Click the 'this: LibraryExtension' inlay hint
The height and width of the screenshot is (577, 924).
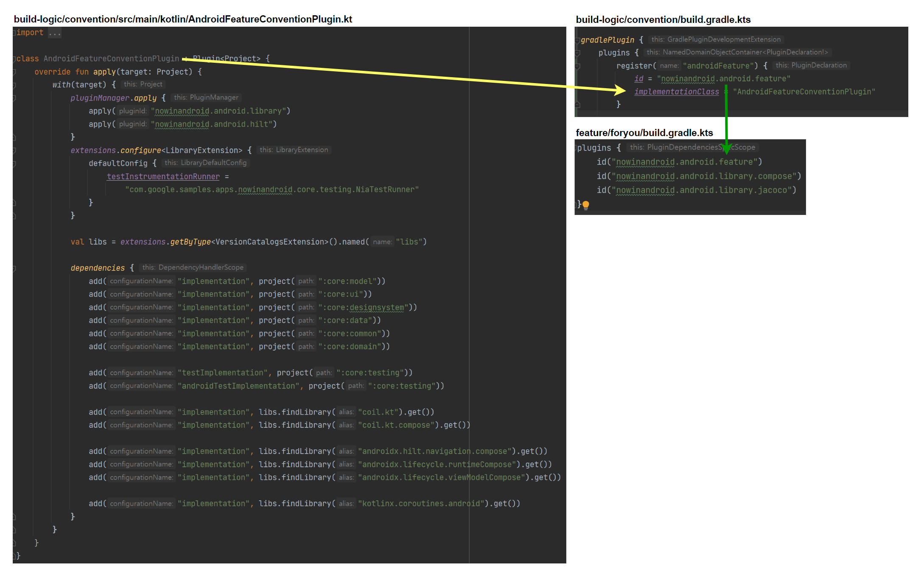pyautogui.click(x=294, y=150)
